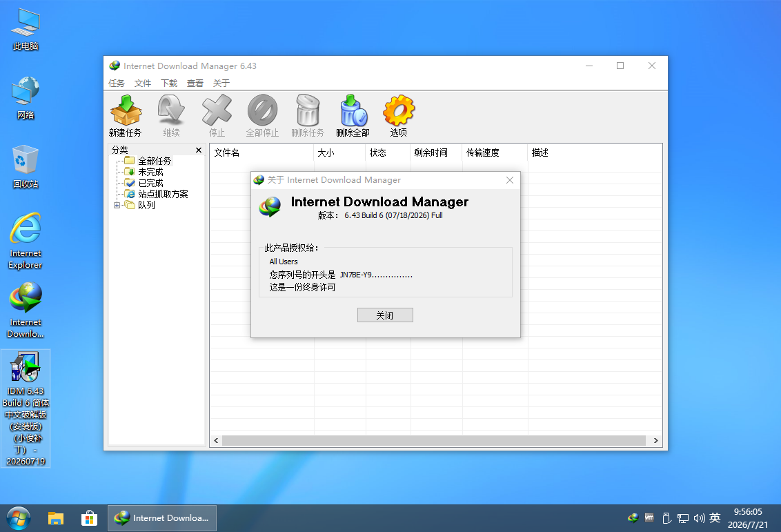This screenshot has width=781, height=532.
Task: Click the horizontal scrollbar track
Action: pyautogui.click(x=434, y=440)
